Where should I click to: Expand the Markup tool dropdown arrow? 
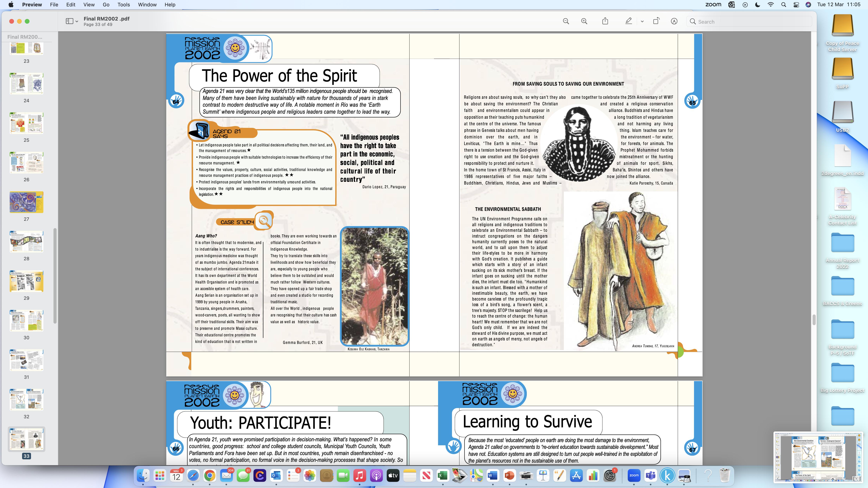point(642,21)
